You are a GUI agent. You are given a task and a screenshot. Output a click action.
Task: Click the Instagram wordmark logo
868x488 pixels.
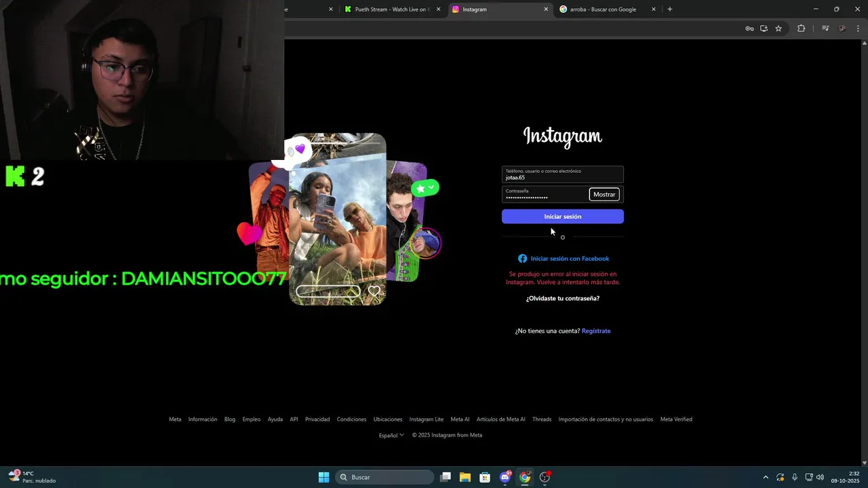[x=563, y=137]
